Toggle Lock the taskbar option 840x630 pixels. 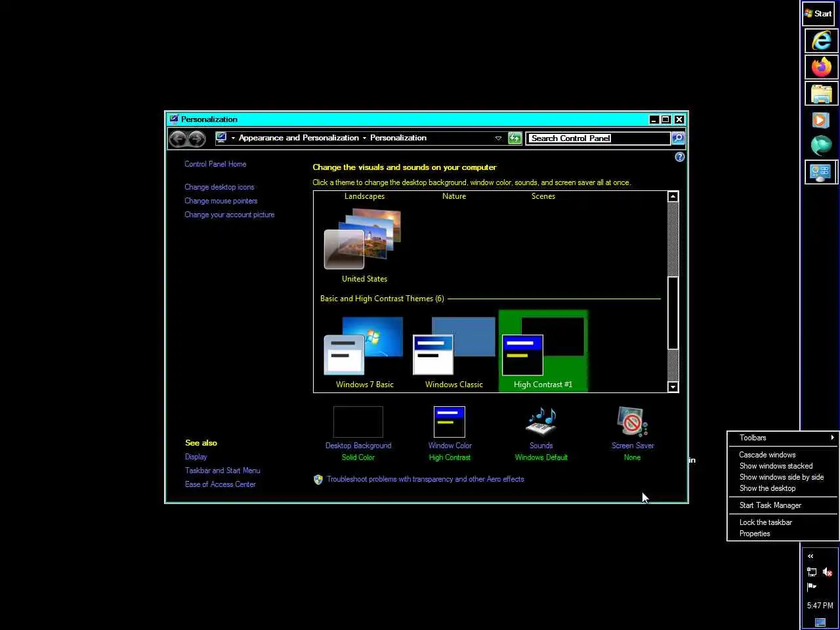(x=783, y=522)
